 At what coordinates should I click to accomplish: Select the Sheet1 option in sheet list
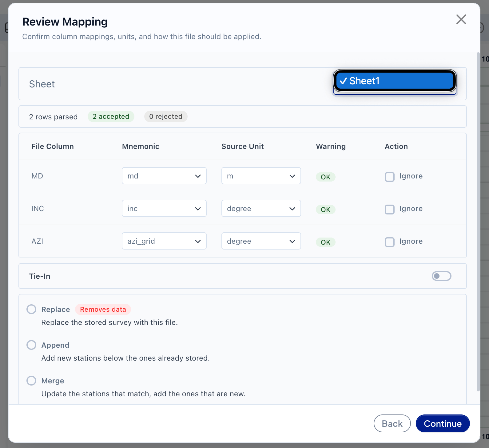[x=395, y=81]
